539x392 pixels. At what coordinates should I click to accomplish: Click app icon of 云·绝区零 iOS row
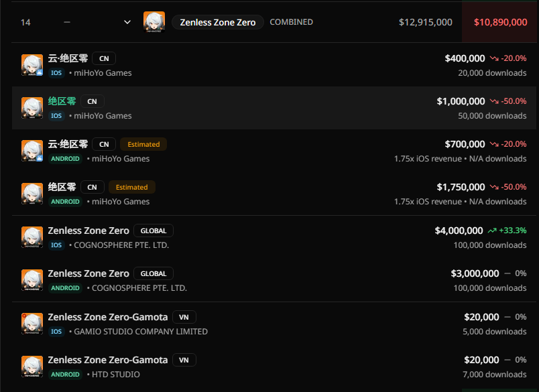click(x=32, y=65)
